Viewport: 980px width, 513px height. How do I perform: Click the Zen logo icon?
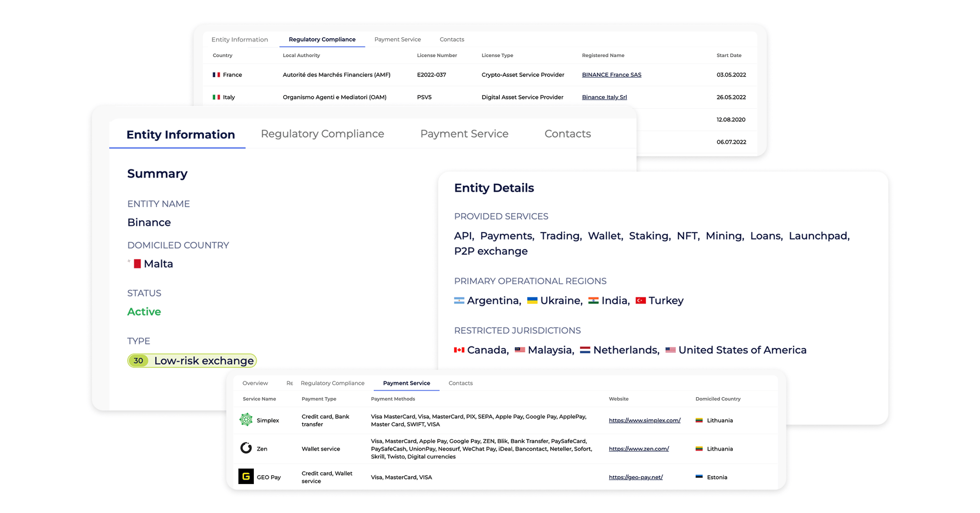[x=246, y=448]
